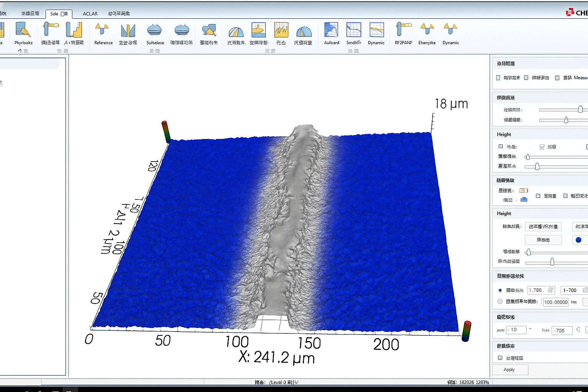
Task: Click the stepper arrow beside the -10 field
Action: point(530,329)
